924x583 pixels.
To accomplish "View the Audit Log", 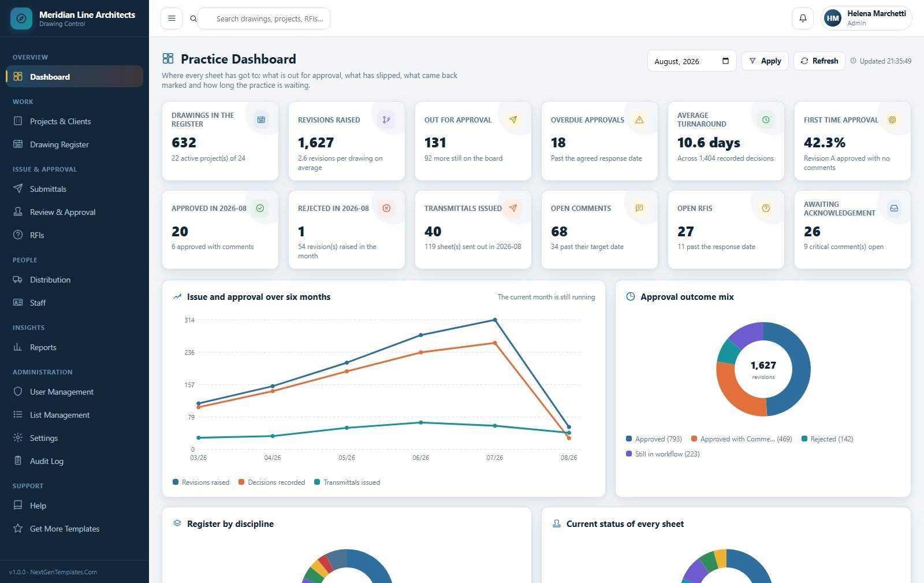I will (x=74, y=461).
